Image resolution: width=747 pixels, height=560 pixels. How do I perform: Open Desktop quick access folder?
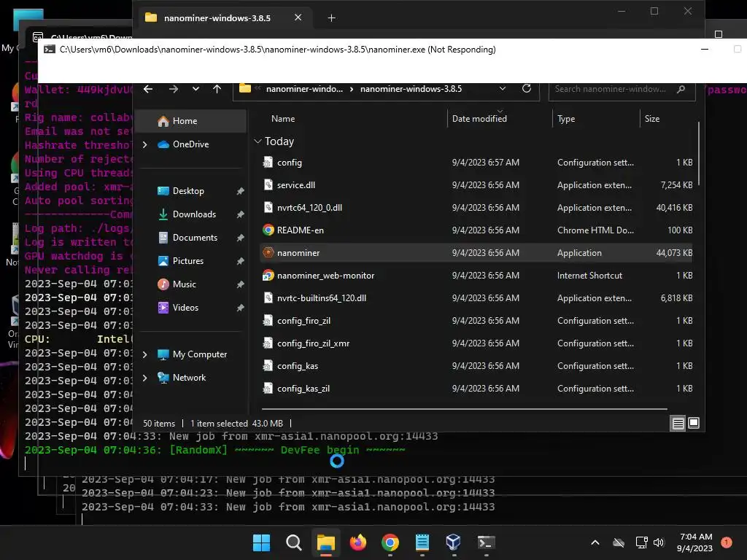point(188,191)
